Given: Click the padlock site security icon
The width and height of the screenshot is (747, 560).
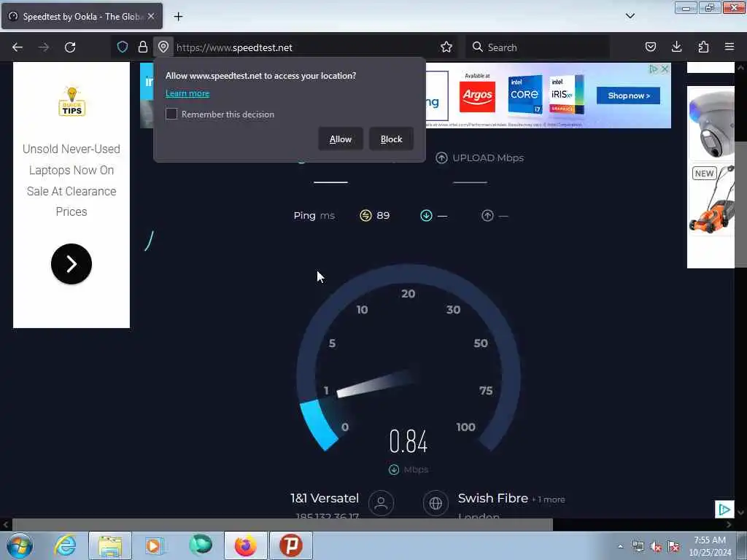Looking at the screenshot, I should 142,47.
